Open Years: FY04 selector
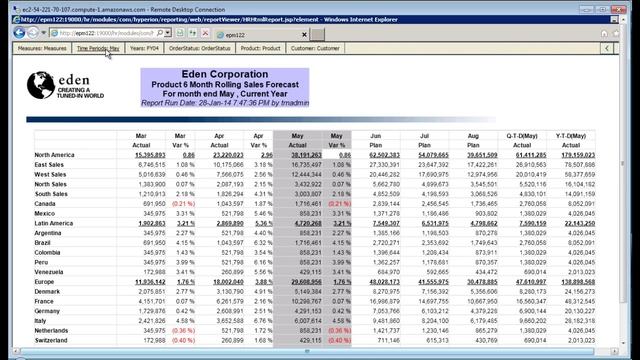The width and height of the screenshot is (640, 360). point(144,48)
